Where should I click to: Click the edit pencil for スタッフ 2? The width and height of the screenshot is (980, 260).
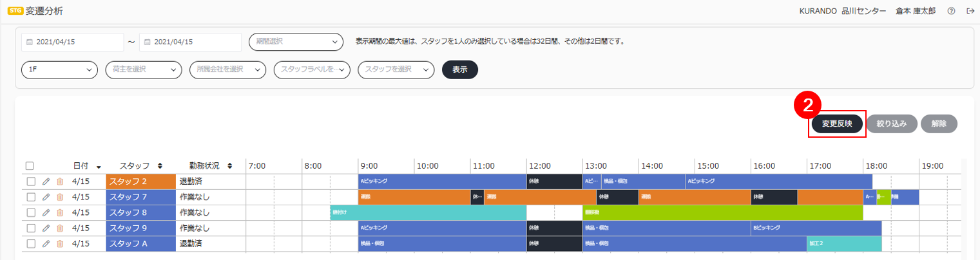click(x=46, y=181)
